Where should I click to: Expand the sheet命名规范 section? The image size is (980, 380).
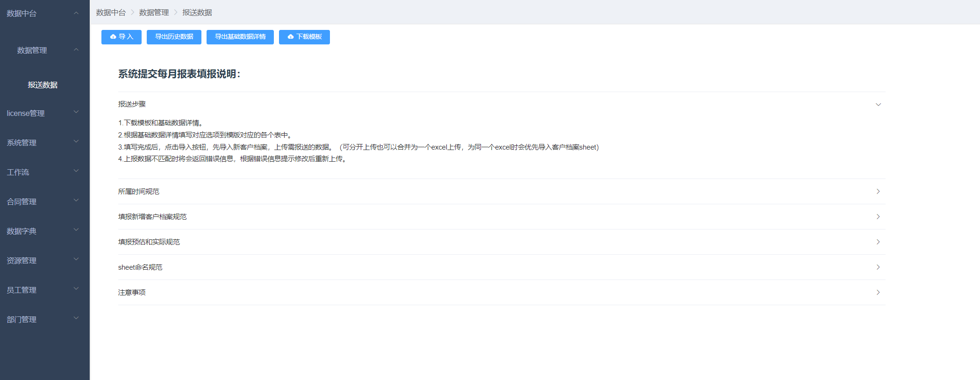[502, 267]
